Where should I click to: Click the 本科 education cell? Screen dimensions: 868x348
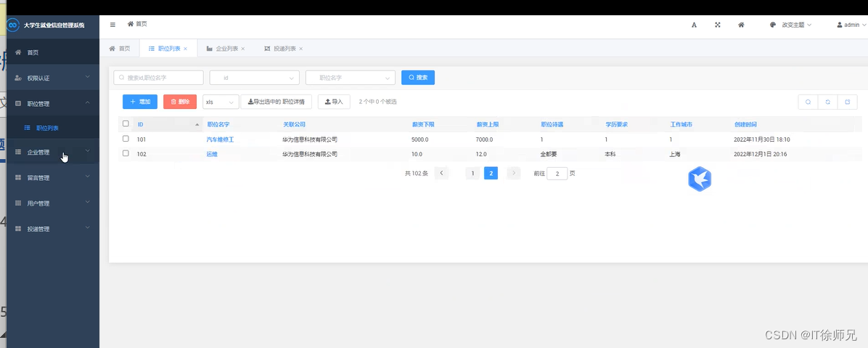pyautogui.click(x=610, y=154)
